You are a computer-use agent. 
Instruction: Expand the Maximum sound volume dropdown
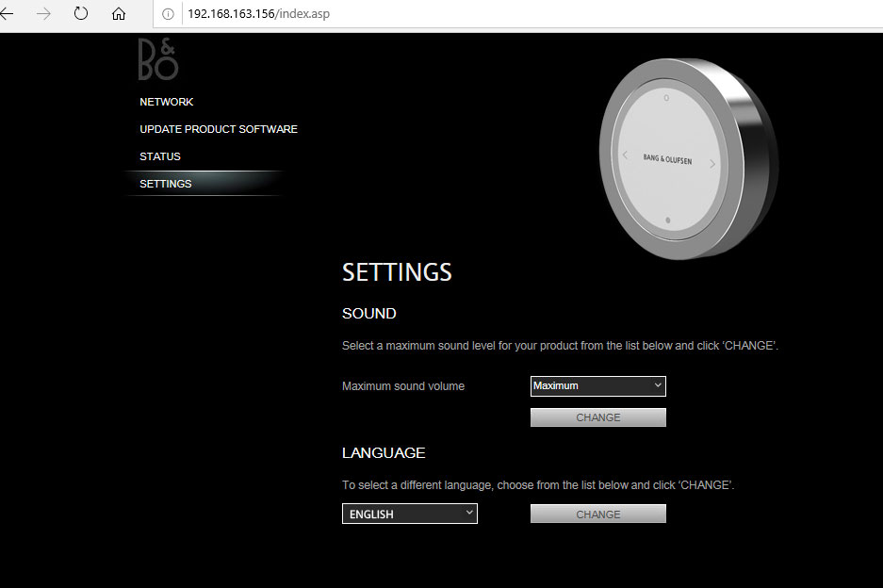coord(597,385)
